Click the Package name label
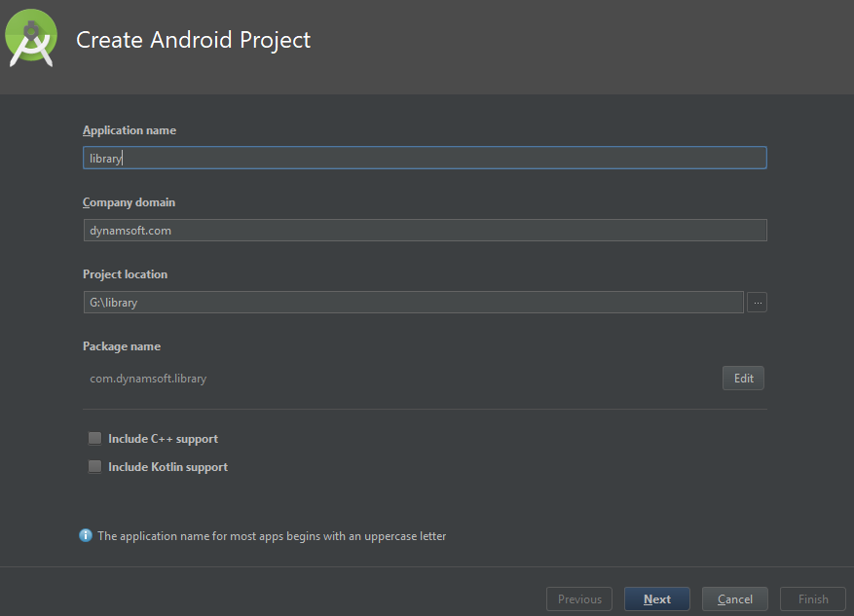The image size is (854, 616). point(122,346)
